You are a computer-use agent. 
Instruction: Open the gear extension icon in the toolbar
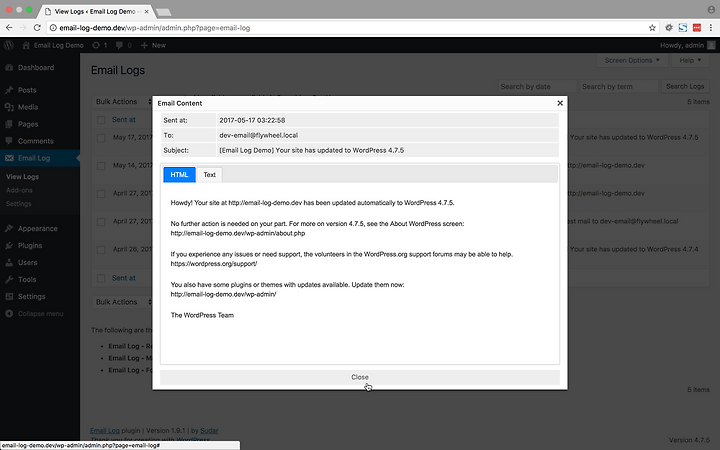point(669,28)
